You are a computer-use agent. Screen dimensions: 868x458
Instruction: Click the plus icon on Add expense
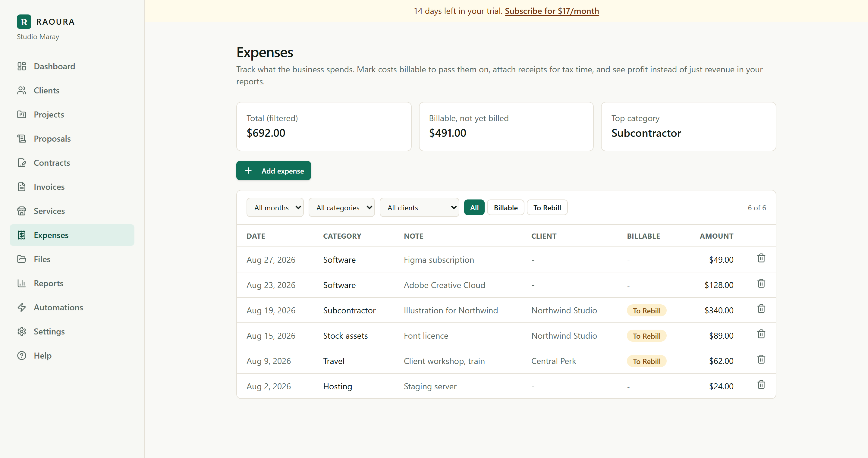pos(248,171)
